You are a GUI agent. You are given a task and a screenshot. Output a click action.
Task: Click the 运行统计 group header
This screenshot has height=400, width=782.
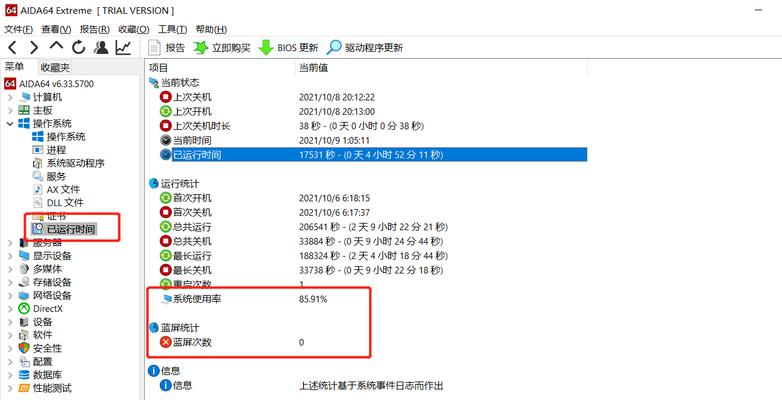click(x=175, y=184)
